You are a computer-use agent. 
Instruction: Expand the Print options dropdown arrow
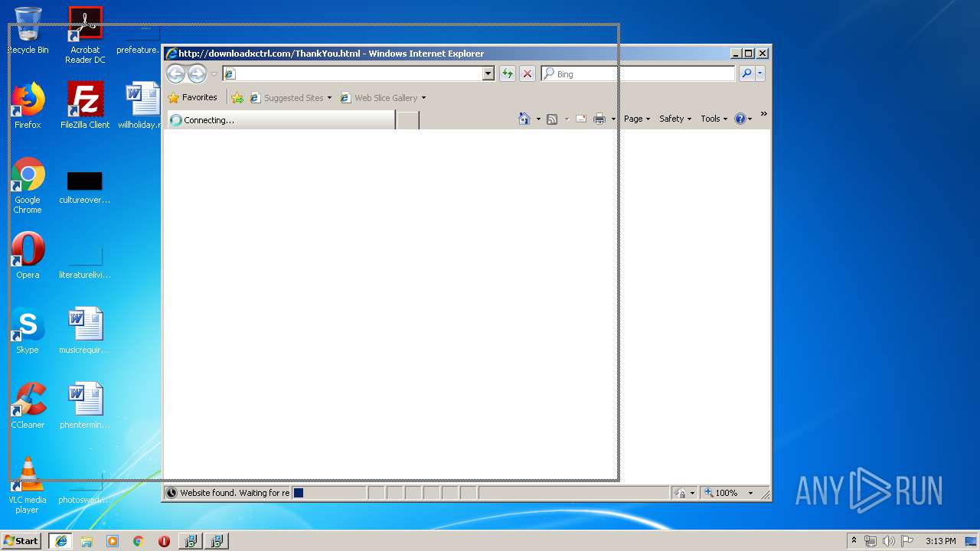point(613,119)
